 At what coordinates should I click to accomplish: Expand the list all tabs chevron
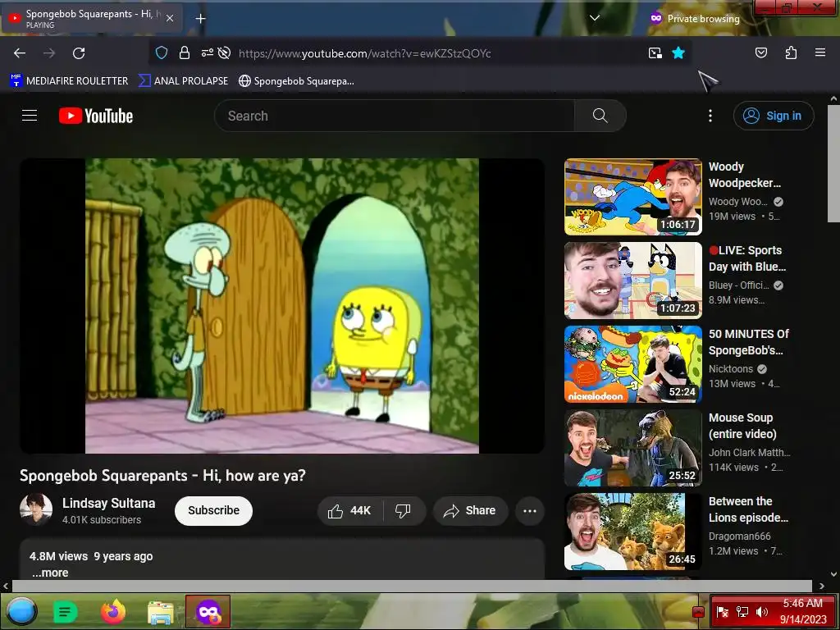(x=594, y=18)
